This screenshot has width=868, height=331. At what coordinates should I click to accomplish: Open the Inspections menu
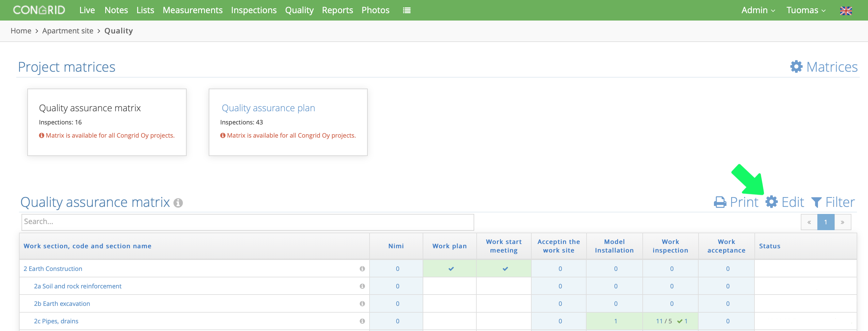(x=254, y=10)
